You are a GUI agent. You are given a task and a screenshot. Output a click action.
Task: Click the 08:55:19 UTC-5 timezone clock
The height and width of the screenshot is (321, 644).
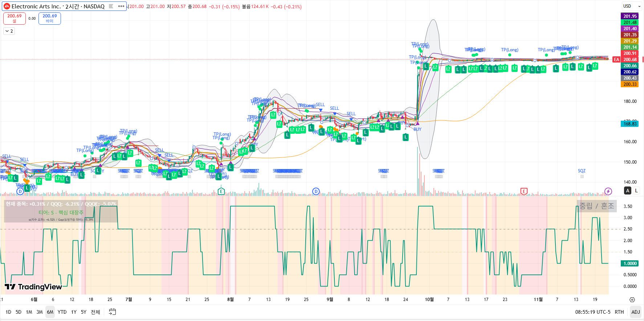tap(592, 312)
